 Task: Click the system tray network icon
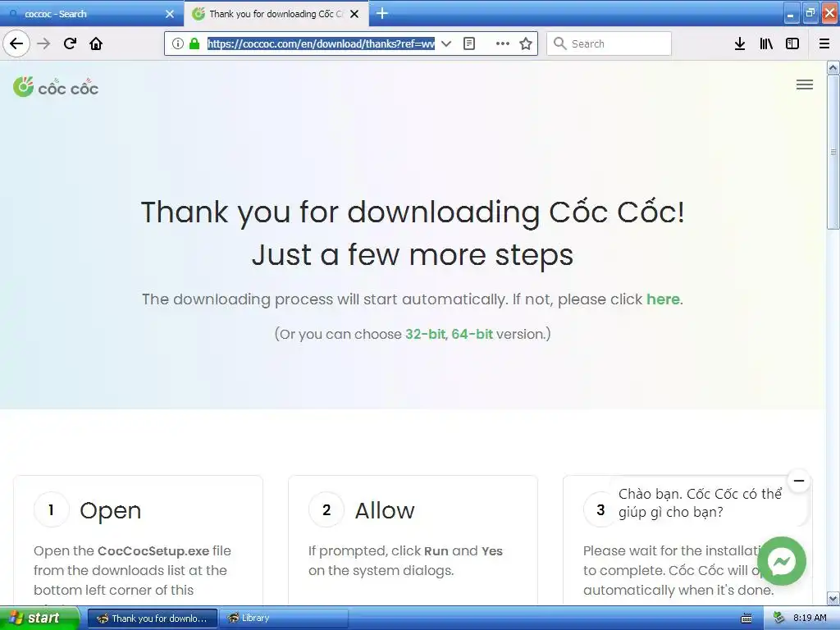(779, 619)
